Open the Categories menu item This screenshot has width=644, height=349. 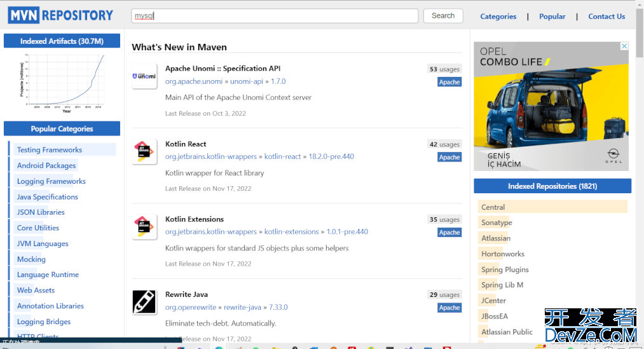(x=498, y=17)
